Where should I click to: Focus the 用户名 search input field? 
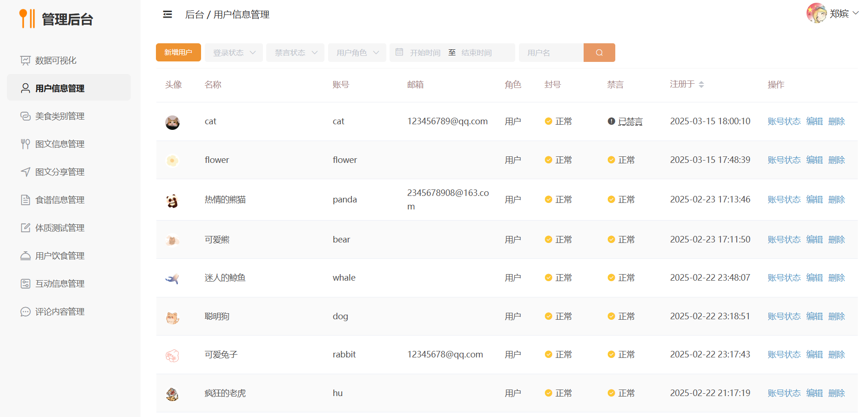click(x=552, y=53)
